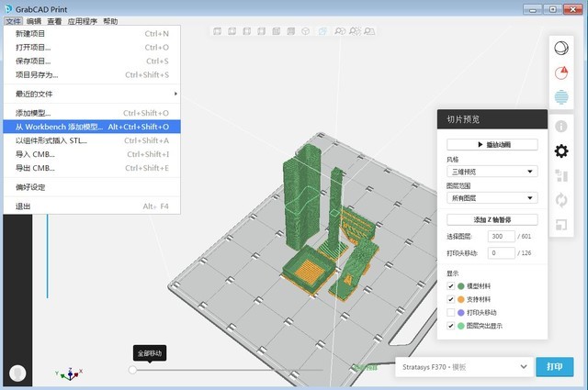
Task: Toggle the highlighted blue perspective view icon
Action: [322, 31]
